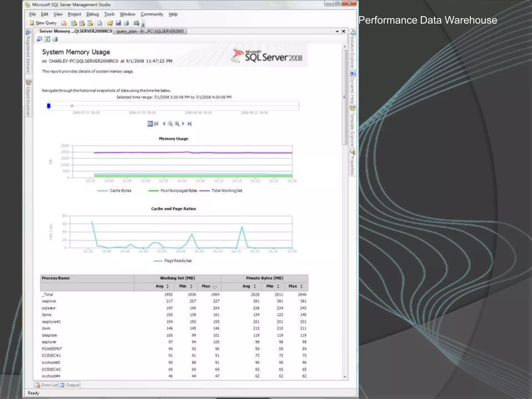Click the Analysis Services XMLA Query icon
Viewport: 532px width, 399px height.
click(x=90, y=23)
